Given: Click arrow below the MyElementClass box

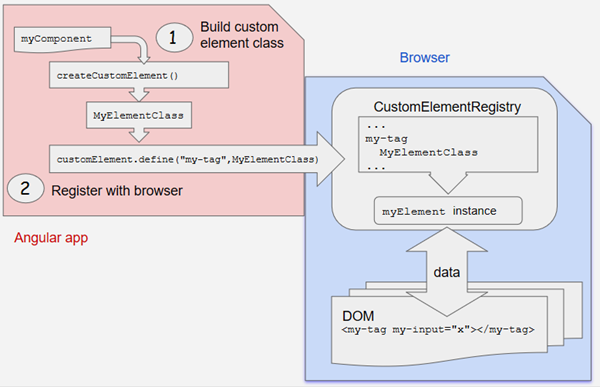Looking at the screenshot, I should [x=139, y=136].
